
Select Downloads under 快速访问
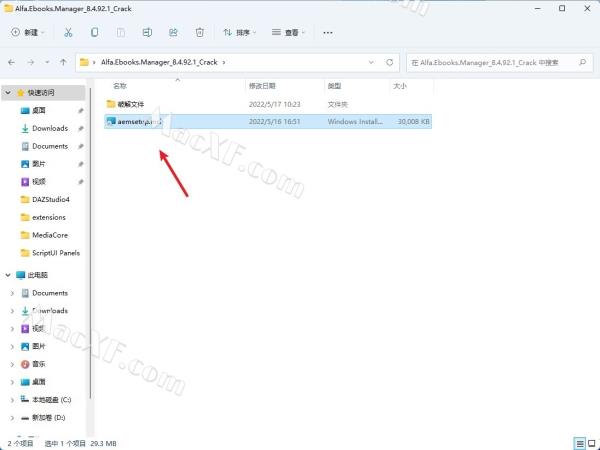[49, 128]
